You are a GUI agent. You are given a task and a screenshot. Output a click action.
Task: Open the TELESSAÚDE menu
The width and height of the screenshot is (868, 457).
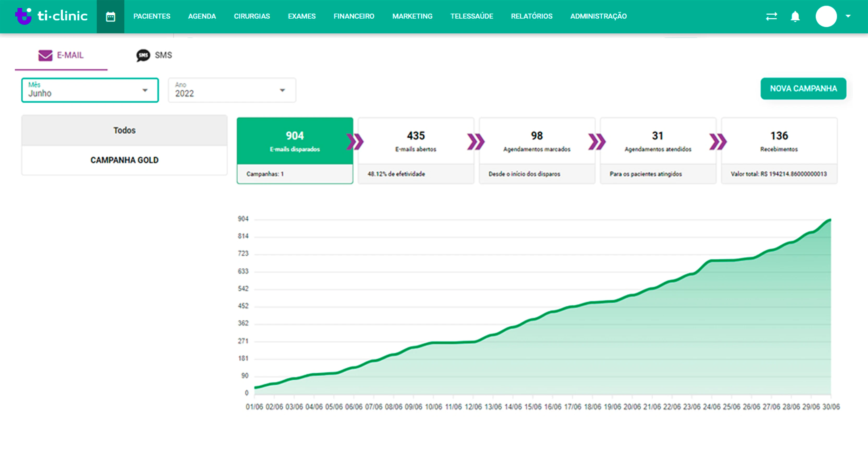tap(471, 16)
